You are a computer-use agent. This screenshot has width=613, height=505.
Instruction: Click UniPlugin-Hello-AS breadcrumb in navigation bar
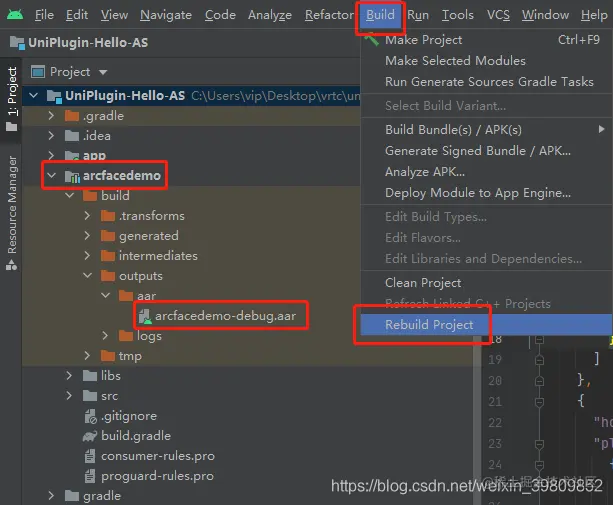(88, 42)
